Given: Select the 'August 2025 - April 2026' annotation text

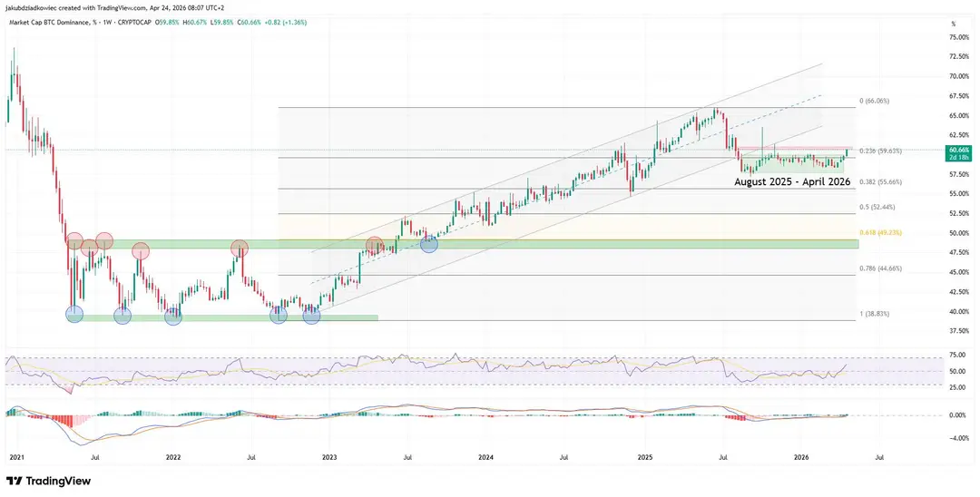Looking at the screenshot, I should click(792, 181).
